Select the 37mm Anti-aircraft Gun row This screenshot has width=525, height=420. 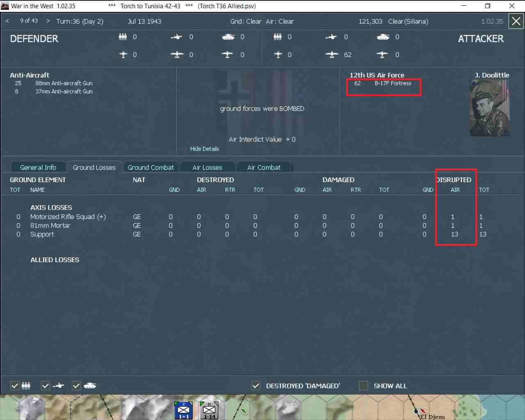(x=53, y=91)
